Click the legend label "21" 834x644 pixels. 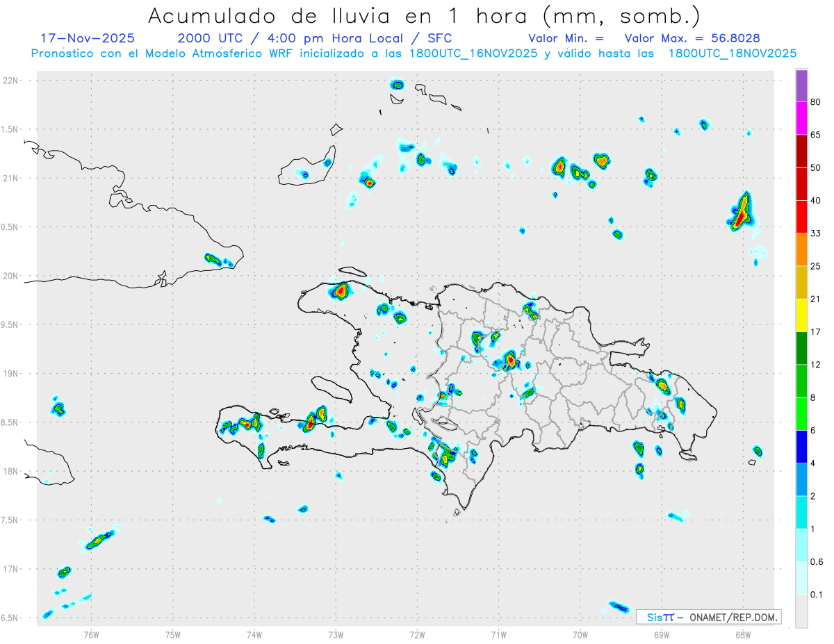816,299
